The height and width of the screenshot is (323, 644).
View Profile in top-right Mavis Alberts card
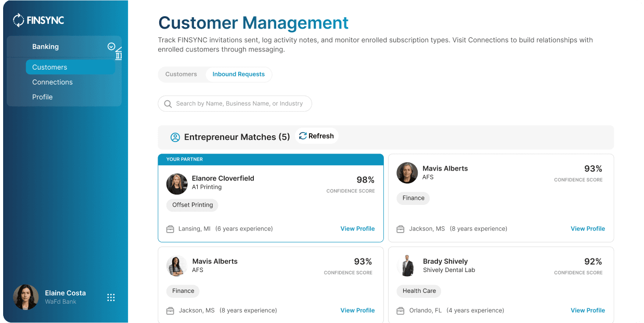pos(588,229)
